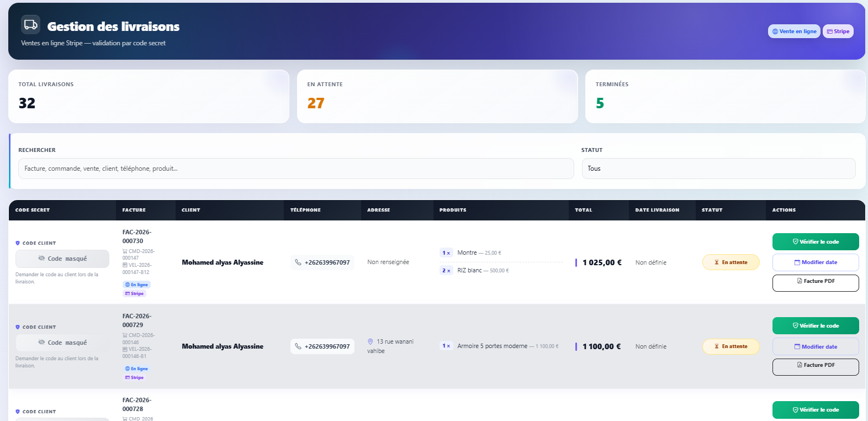Click shield icon beside Code client for FAC-2026-000728
The height and width of the screenshot is (421, 868).
coord(18,412)
